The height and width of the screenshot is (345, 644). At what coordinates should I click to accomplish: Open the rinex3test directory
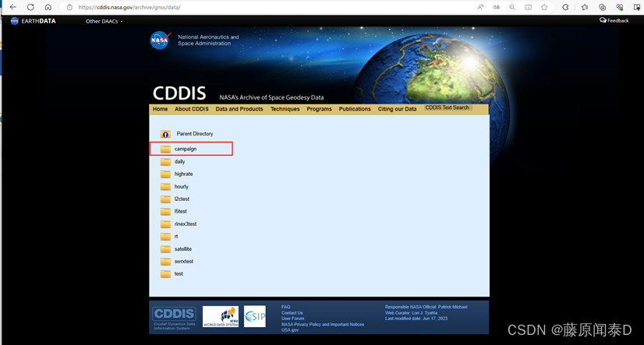pos(186,224)
